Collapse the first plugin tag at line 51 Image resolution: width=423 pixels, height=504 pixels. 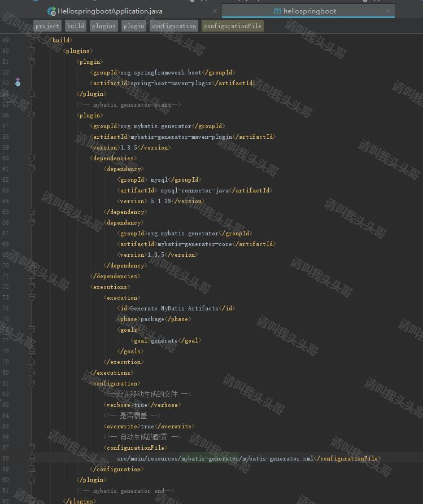coord(32,61)
